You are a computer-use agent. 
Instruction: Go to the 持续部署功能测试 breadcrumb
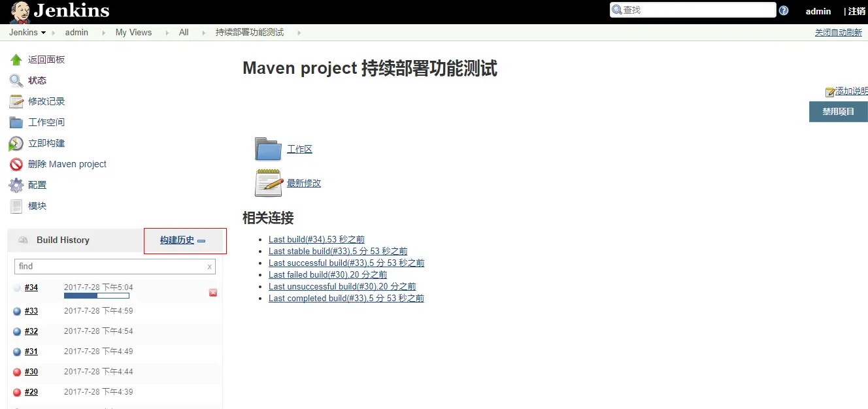[250, 33]
